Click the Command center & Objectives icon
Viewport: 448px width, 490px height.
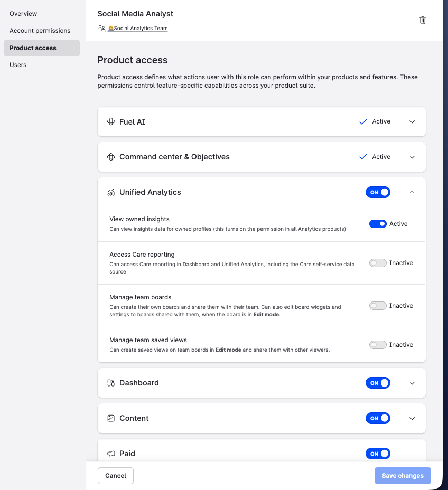(111, 157)
